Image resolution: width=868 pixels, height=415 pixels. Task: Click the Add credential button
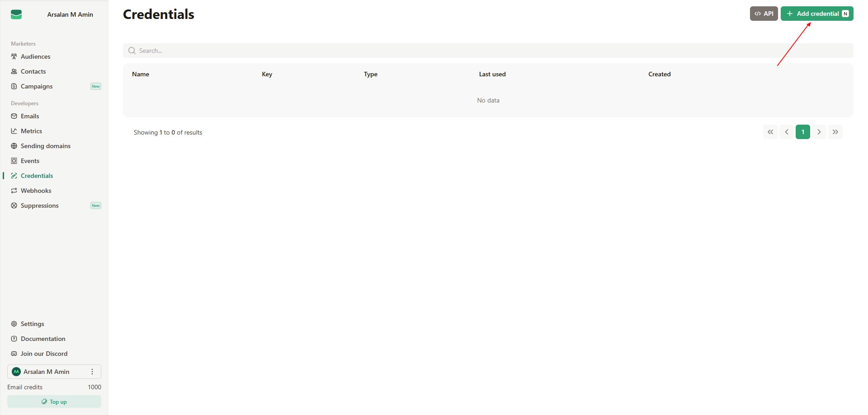[x=816, y=14]
